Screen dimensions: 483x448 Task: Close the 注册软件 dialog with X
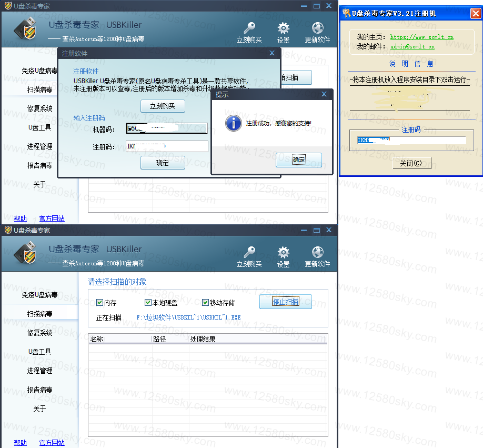[272, 53]
